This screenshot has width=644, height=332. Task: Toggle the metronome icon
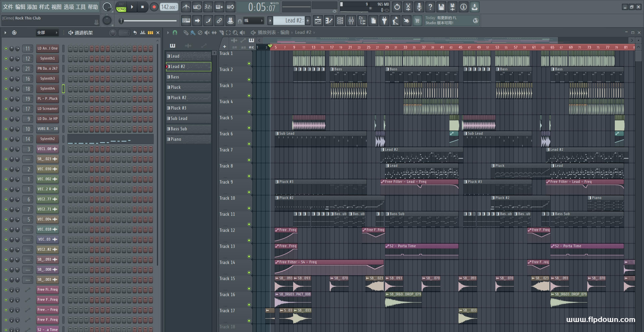[186, 7]
